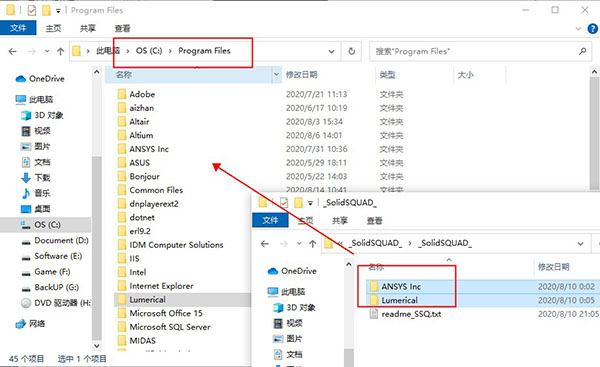This screenshot has height=367, width=600.
Task: Select OneDrive in Program Files navigation pane
Action: point(40,79)
